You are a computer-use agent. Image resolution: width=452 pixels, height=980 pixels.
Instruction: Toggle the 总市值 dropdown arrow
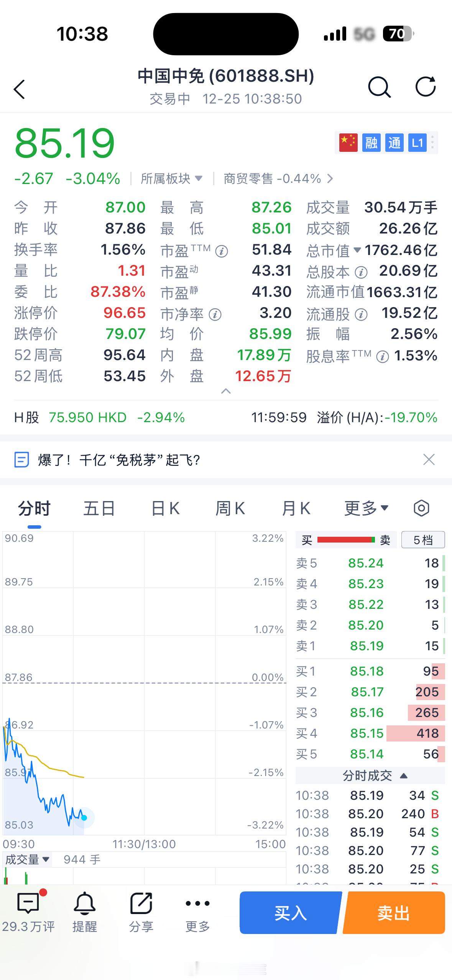coord(357,250)
